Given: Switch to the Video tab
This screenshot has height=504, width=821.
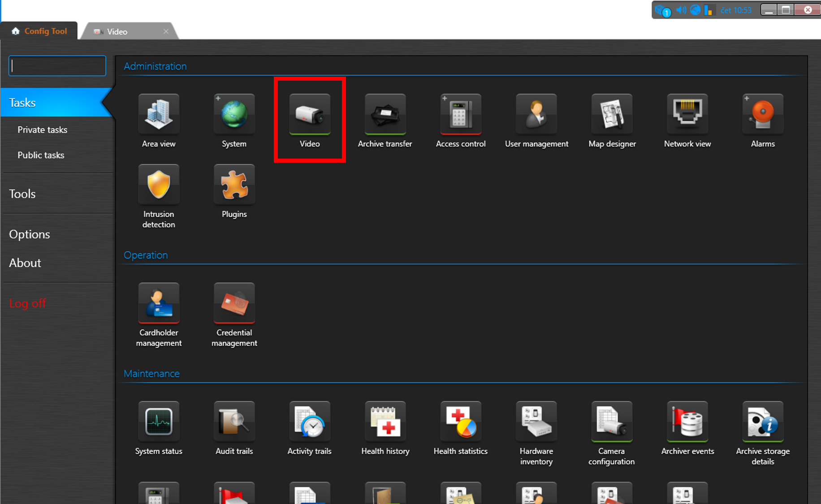Looking at the screenshot, I should 117,32.
